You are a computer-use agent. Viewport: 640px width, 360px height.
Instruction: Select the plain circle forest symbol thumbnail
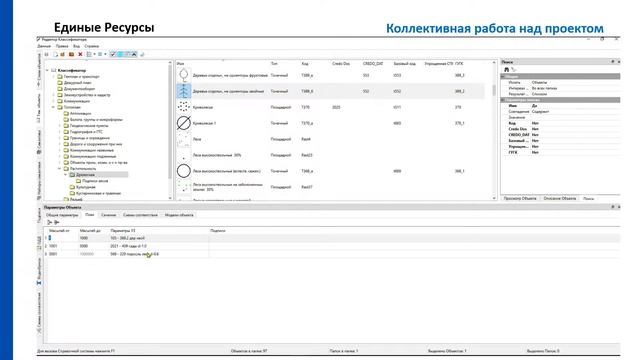click(184, 171)
